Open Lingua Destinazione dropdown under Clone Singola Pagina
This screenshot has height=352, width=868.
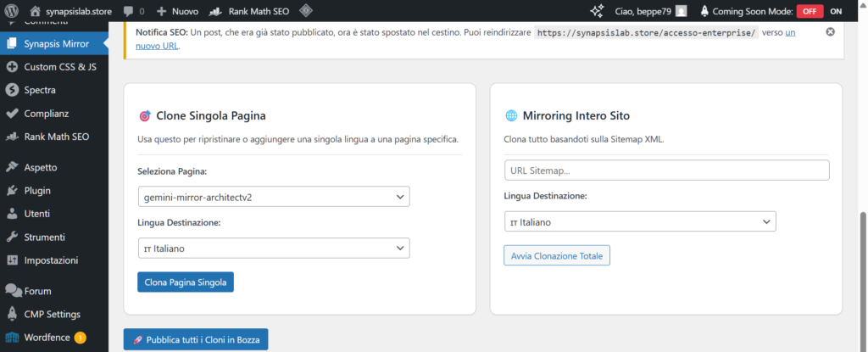click(273, 248)
